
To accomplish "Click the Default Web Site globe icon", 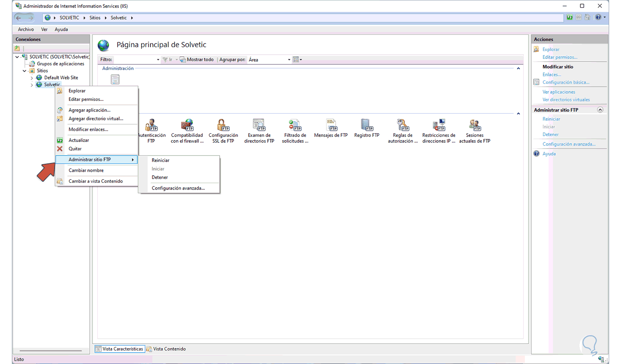I will 39,78.
